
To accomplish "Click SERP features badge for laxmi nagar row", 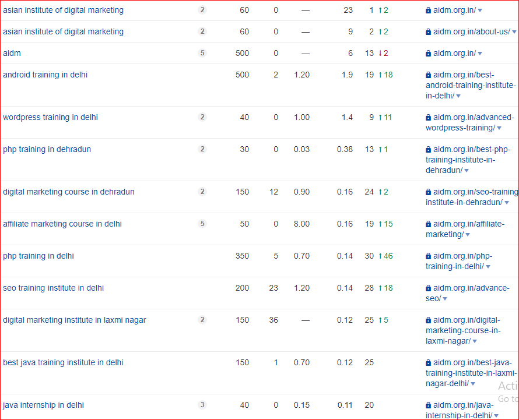I will pyautogui.click(x=202, y=320).
